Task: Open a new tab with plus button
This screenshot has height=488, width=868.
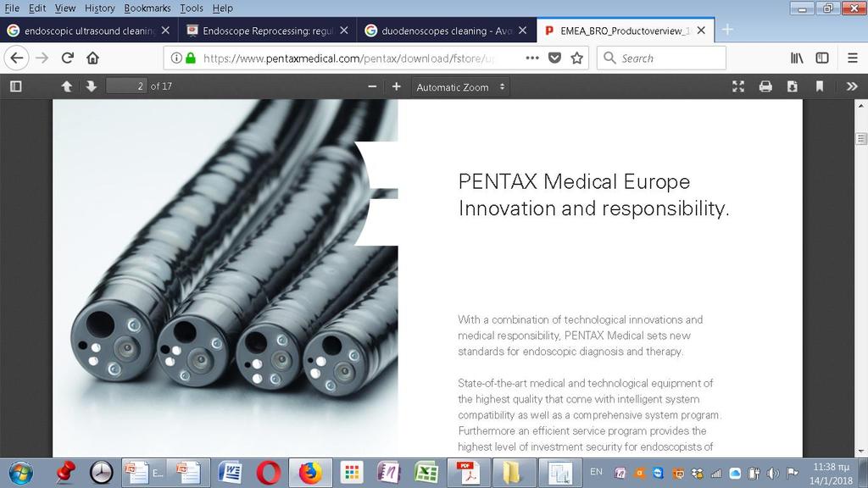Action: point(727,30)
